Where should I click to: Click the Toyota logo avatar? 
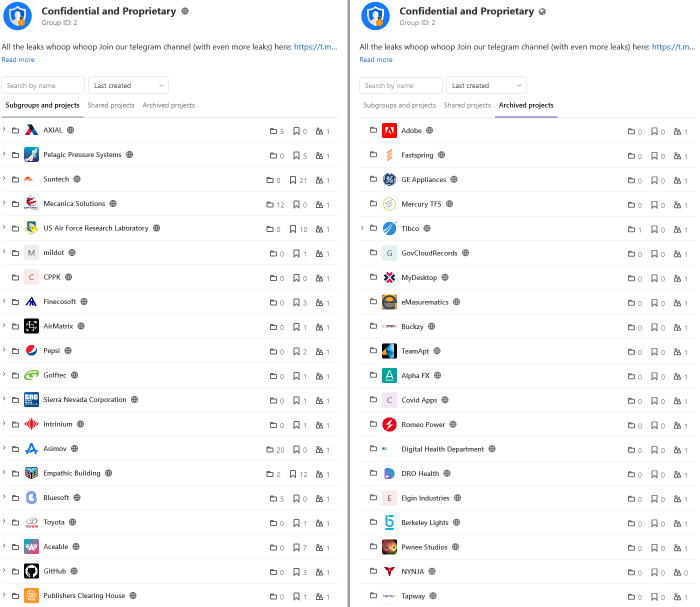click(x=32, y=522)
